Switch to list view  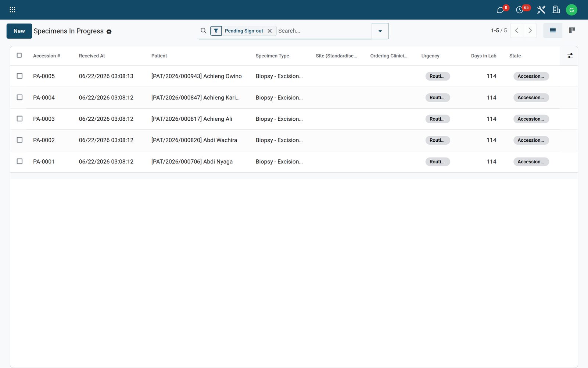(553, 31)
